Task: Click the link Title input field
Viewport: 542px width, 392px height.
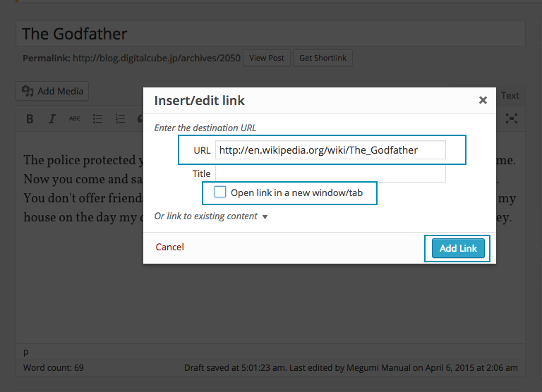Action: [x=330, y=173]
